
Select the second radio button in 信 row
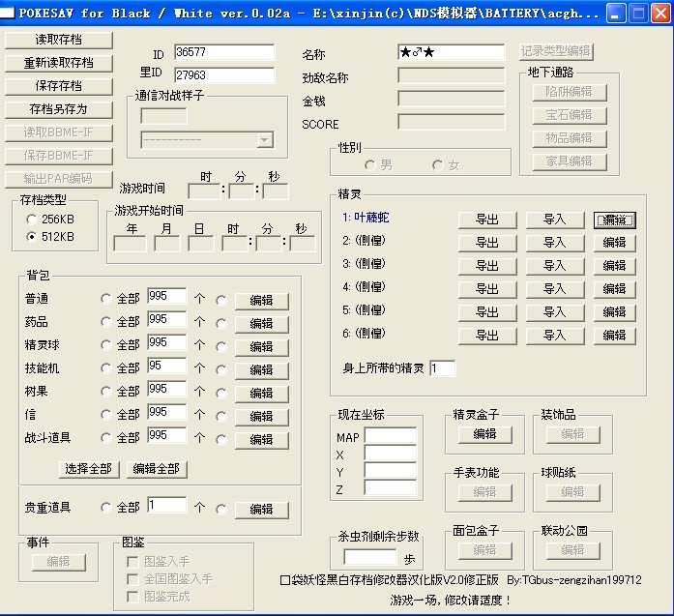pyautogui.click(x=221, y=416)
